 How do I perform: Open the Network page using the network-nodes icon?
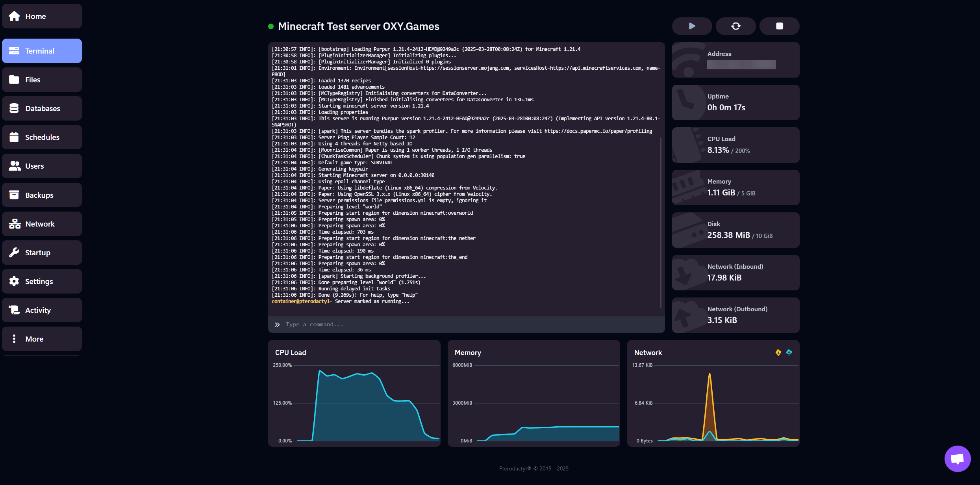[x=14, y=223]
